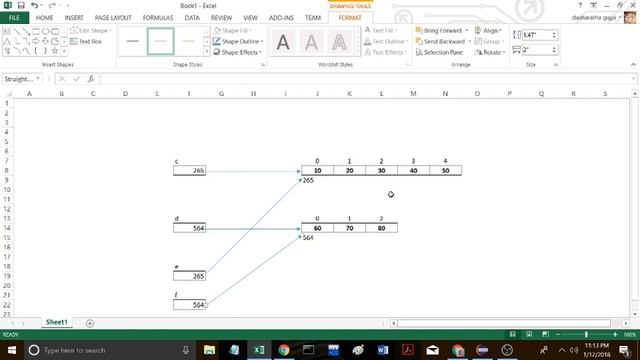Open the Text Outline dropdown
Image resolution: width=640 pixels, height=360 pixels.
pyautogui.click(x=386, y=42)
